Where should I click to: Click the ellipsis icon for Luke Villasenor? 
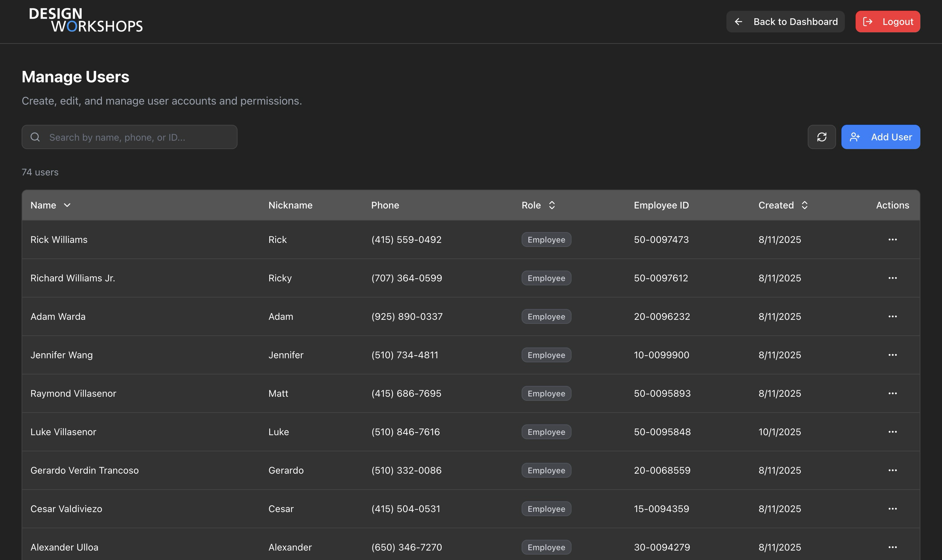pyautogui.click(x=892, y=432)
